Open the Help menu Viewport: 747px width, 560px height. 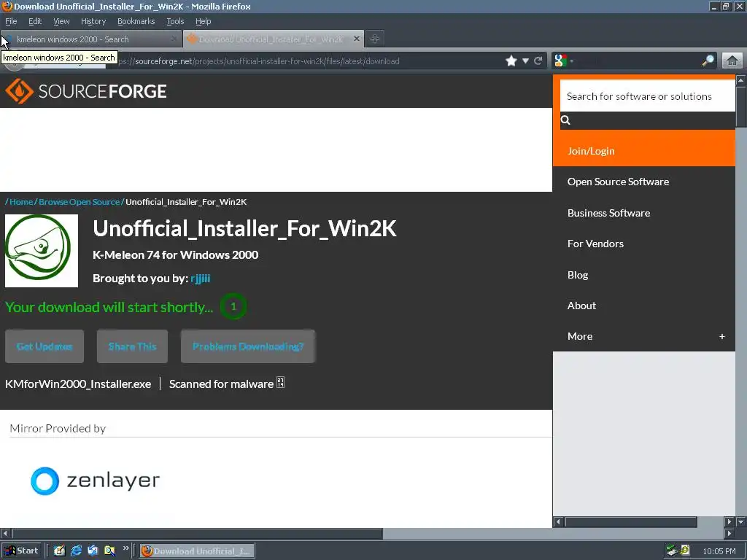[204, 21]
